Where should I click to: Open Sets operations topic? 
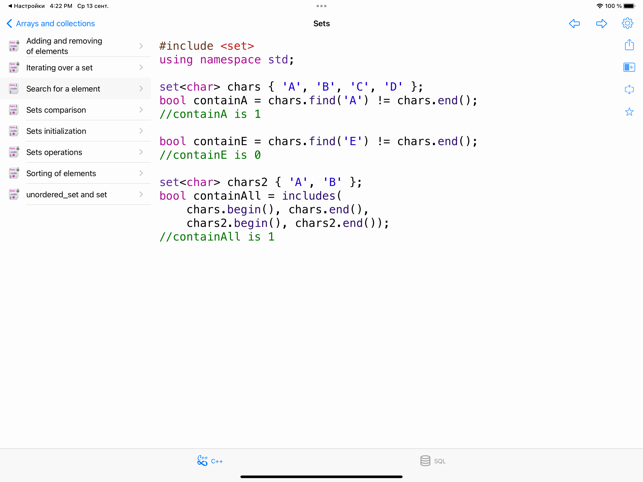(76, 152)
